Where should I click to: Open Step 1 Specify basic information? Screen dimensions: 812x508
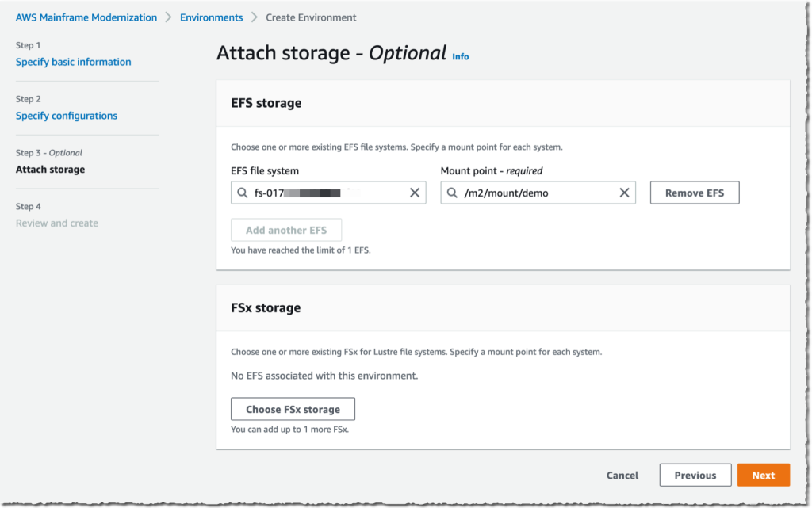pos(73,62)
